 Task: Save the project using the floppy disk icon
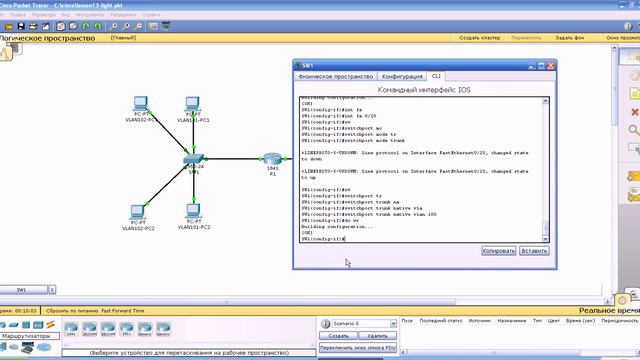tap(21, 27)
